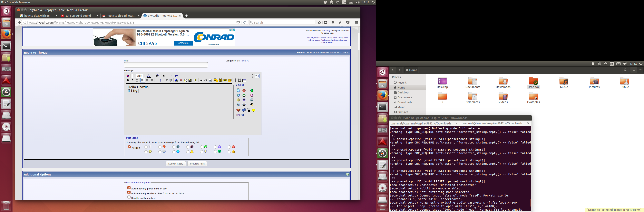Image resolution: width=644 pixels, height=212 pixels.
Task: Switch to '5.1 Surround Sound' YouTube tab
Action: 80,16
